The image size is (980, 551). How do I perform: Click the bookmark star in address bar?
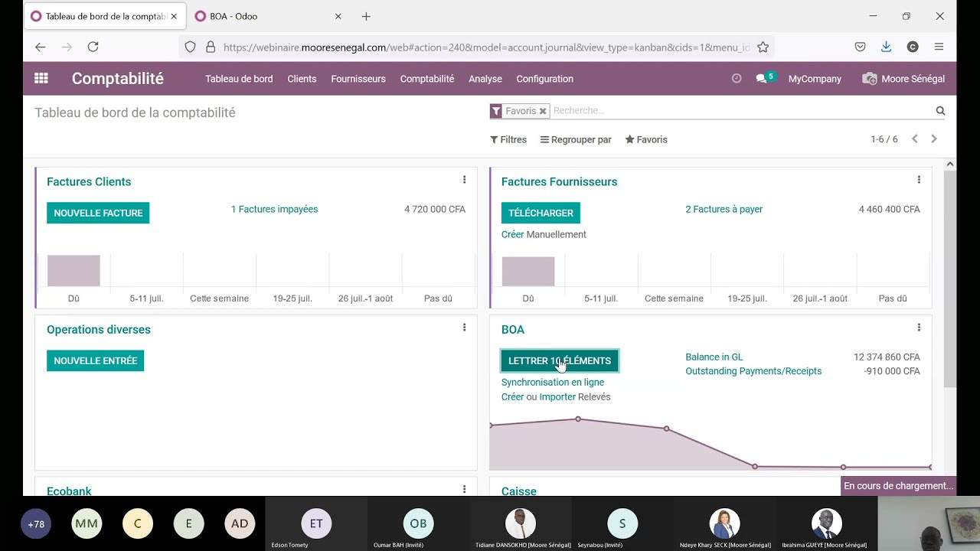pos(763,47)
